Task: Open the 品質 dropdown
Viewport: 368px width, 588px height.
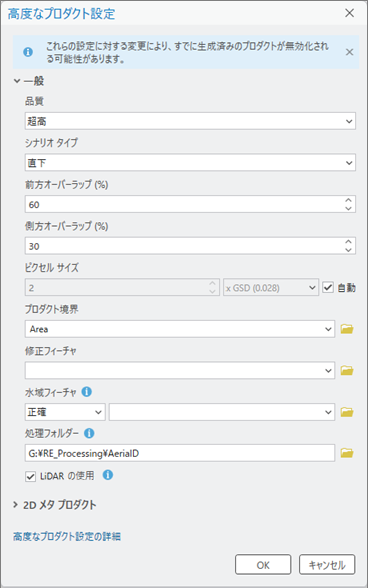Action: coord(190,121)
